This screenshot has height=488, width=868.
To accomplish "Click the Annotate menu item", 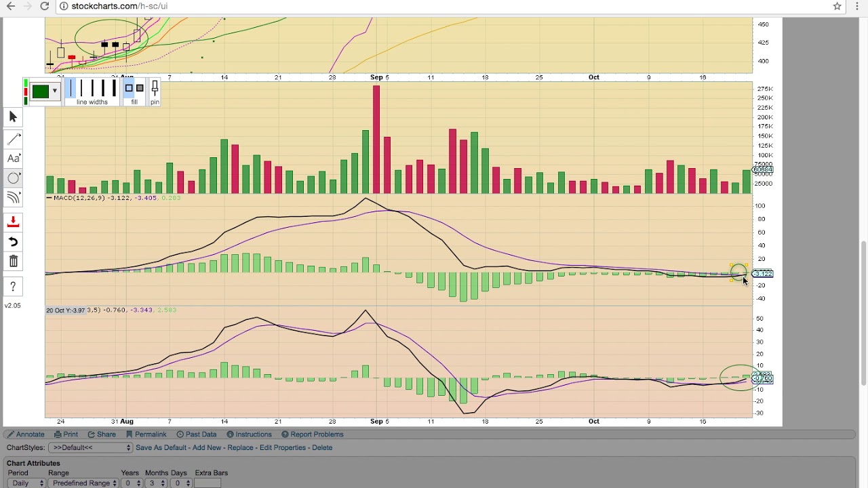I will (26, 434).
